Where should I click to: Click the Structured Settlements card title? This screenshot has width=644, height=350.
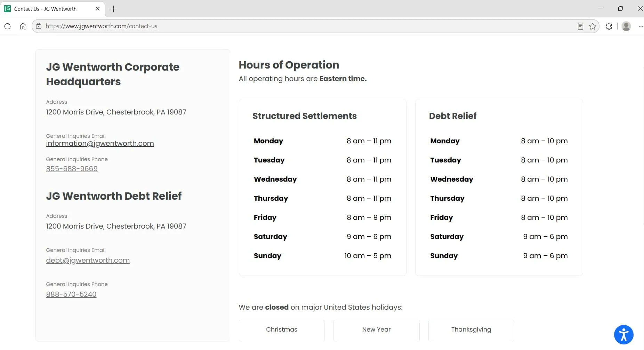(305, 116)
